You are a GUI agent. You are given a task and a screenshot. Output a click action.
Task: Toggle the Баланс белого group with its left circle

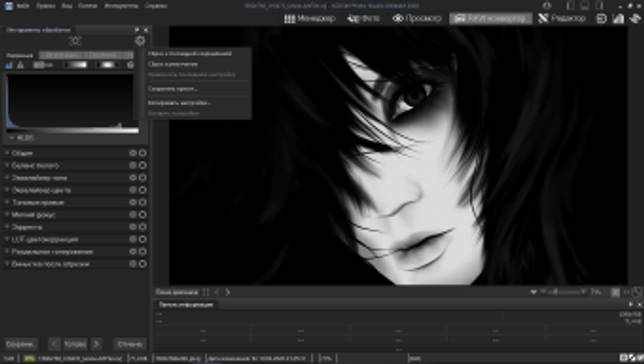pos(133,165)
